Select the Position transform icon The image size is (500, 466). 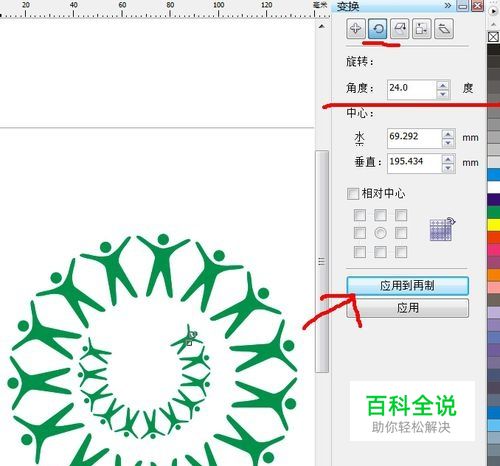355,29
